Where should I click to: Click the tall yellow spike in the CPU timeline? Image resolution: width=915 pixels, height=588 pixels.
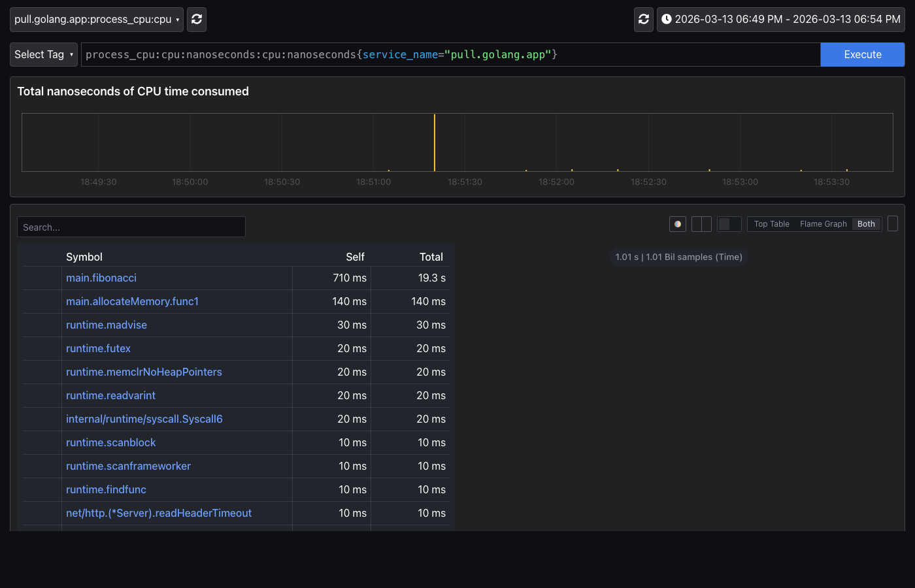435,142
